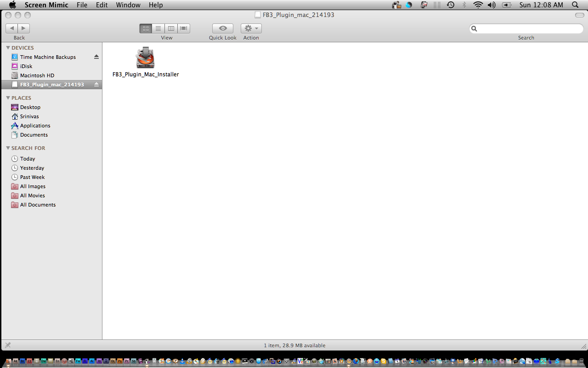Open the All Documents smart folder
This screenshot has height=368, width=588.
[x=38, y=205]
